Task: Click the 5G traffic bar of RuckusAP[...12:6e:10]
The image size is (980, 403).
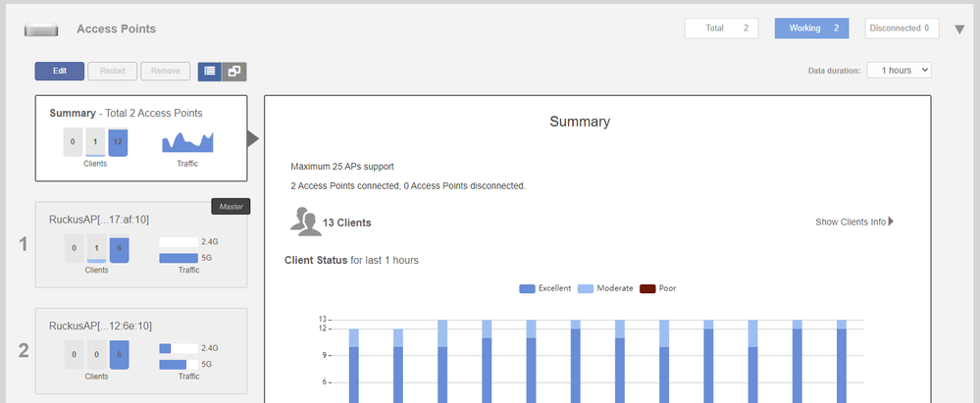Action: coord(173,365)
